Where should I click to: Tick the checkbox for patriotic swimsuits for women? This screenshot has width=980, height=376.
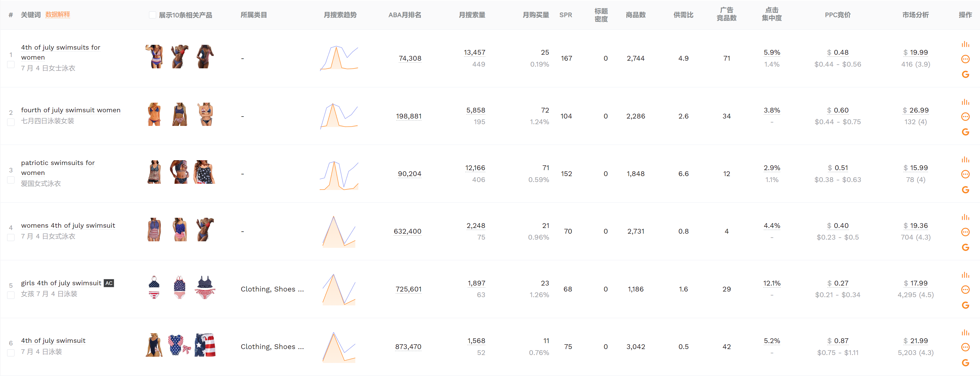pyautogui.click(x=11, y=180)
